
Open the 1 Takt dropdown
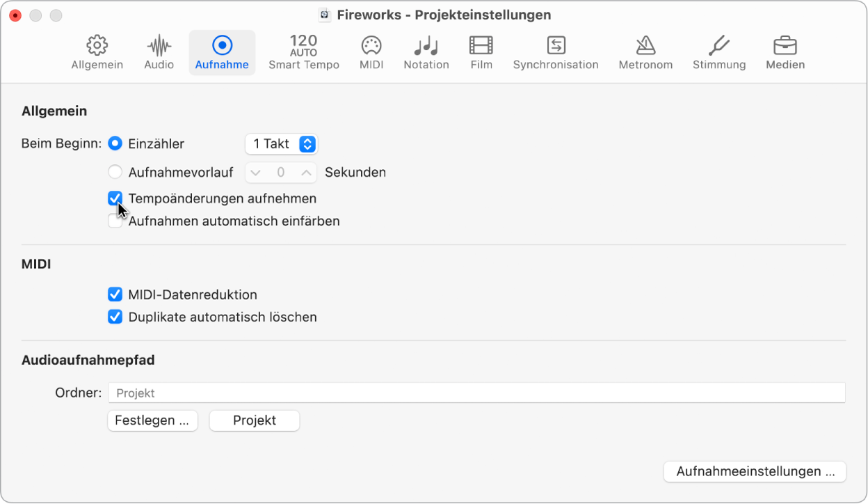[281, 144]
